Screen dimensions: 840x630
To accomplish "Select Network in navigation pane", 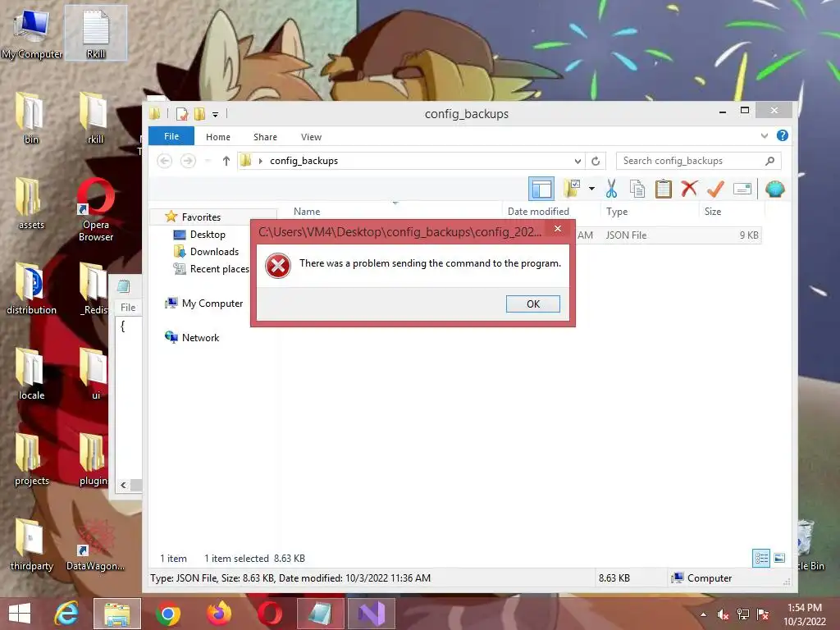I will [200, 337].
